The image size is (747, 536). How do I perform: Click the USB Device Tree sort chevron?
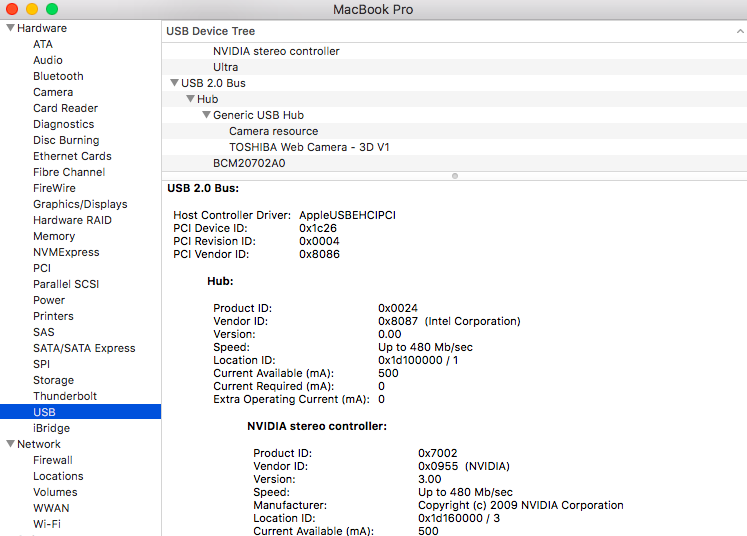tap(740, 31)
